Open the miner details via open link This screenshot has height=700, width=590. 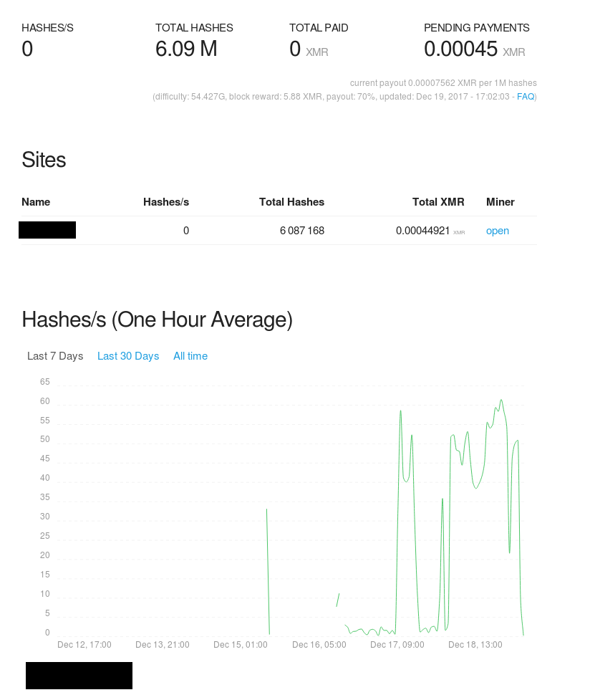[x=497, y=230]
